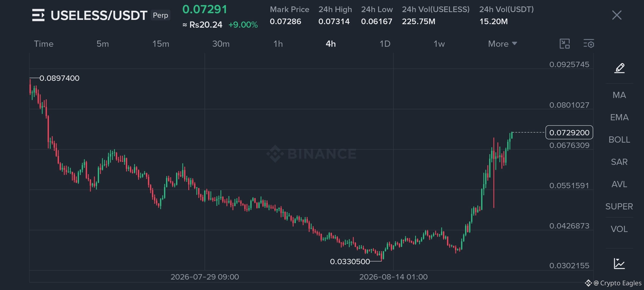Toggle the EMA indicator

point(619,117)
